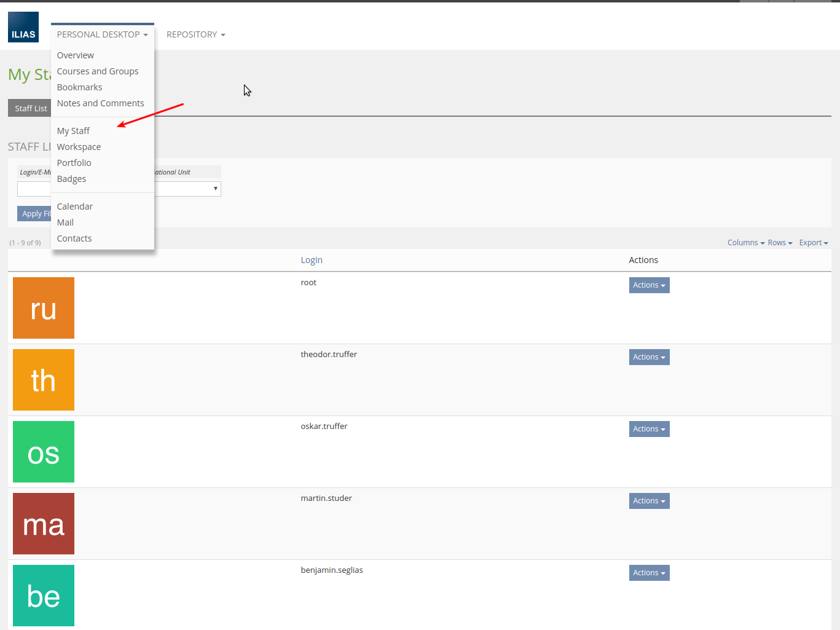Select Badges in the dropdown menu

[x=71, y=179]
